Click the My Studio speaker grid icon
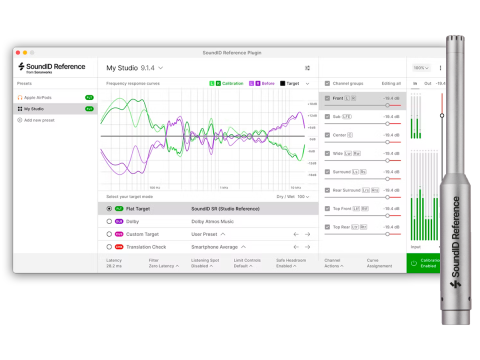The image size is (480, 360). [x=20, y=109]
